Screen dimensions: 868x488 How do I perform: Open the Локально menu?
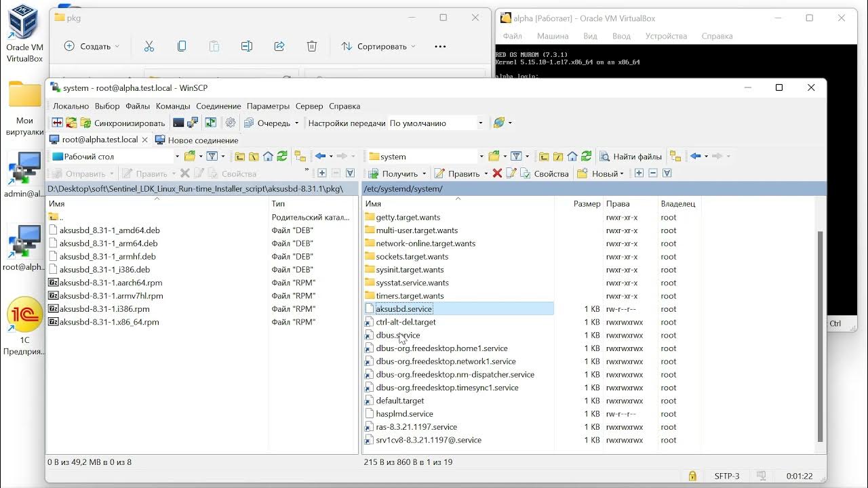click(71, 106)
